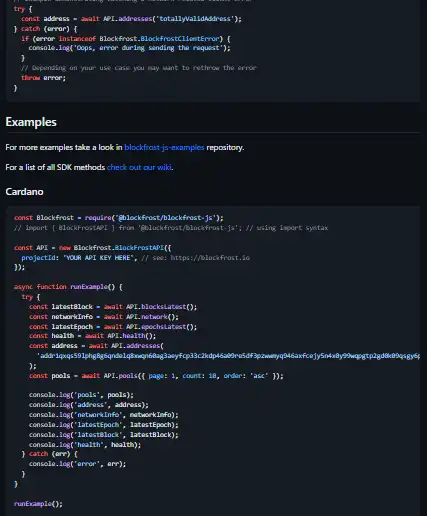This screenshot has height=516, width=427.
Task: Click the console.log('address', address) line
Action: pyautogui.click(x=89, y=405)
